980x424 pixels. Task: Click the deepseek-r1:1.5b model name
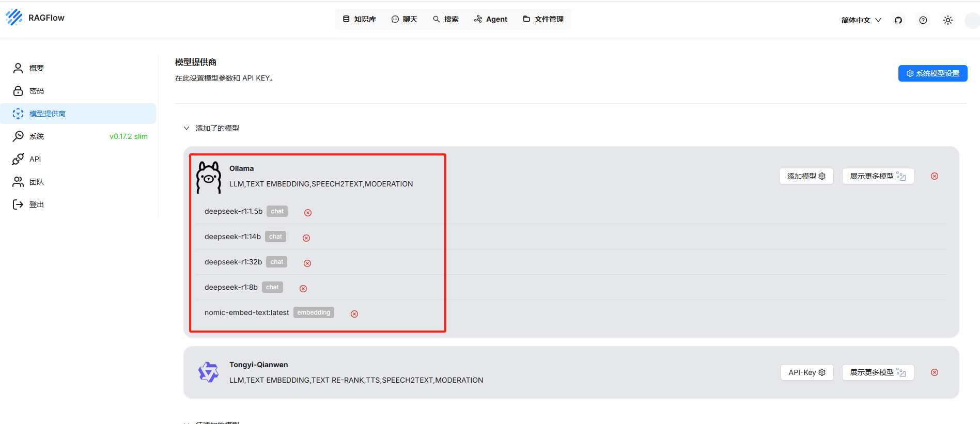234,211
